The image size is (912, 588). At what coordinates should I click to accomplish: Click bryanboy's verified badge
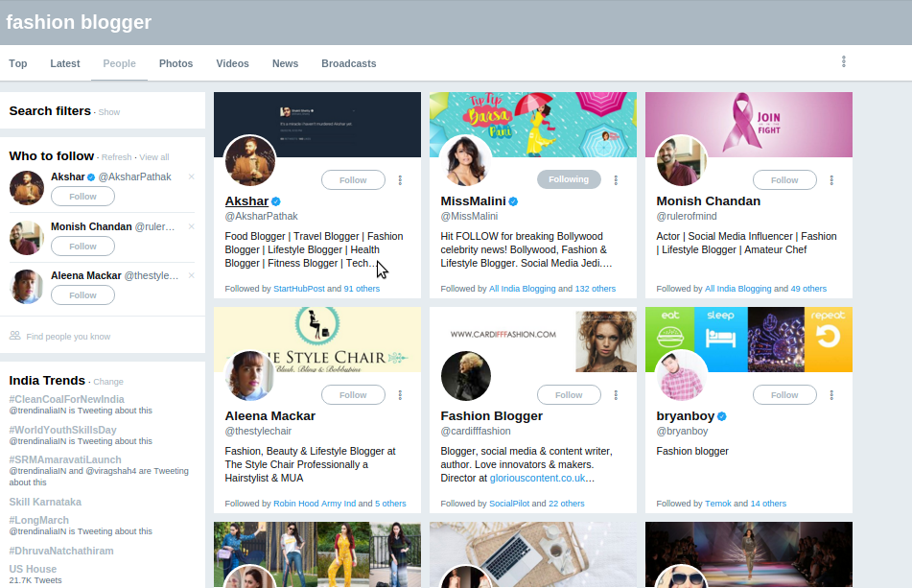[722, 416]
